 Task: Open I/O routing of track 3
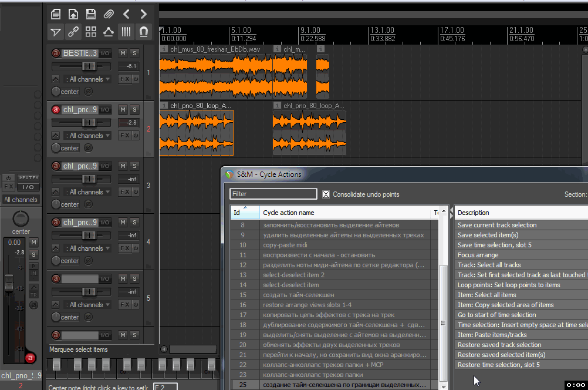[105, 166]
